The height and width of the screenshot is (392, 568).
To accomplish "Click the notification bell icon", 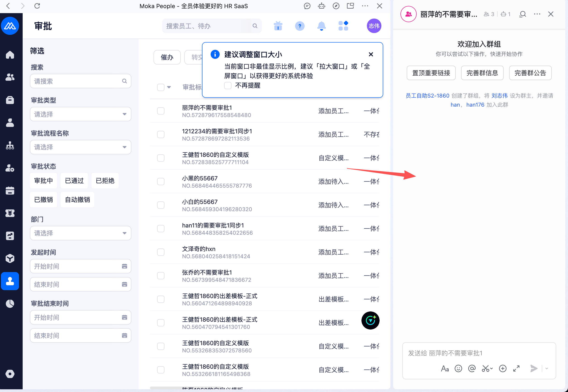I will 321,26.
